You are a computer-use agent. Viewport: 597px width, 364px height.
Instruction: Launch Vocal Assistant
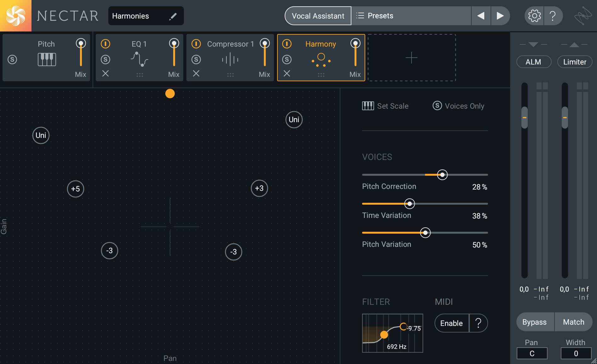click(x=318, y=16)
